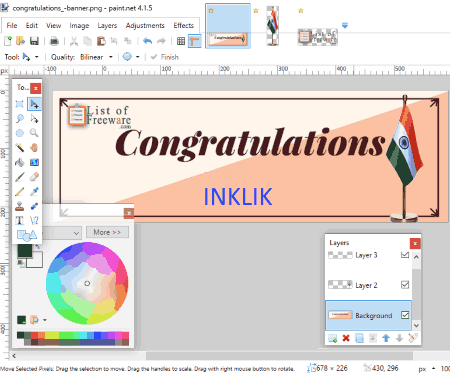Select the Eraser tool
The width and height of the screenshot is (450, 376).
click(34, 177)
